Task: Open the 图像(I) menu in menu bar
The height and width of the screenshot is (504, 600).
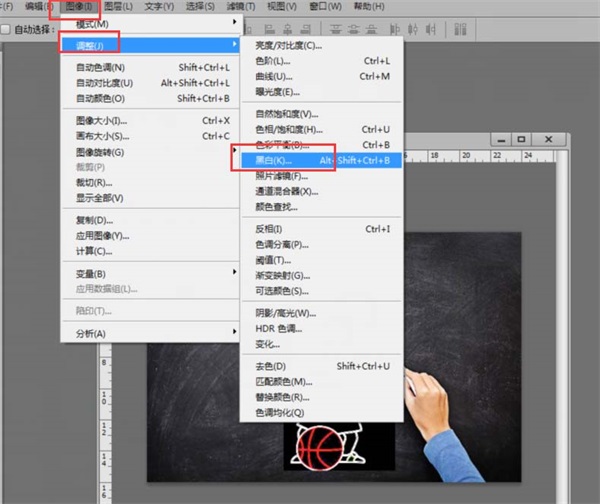Action: point(78,6)
